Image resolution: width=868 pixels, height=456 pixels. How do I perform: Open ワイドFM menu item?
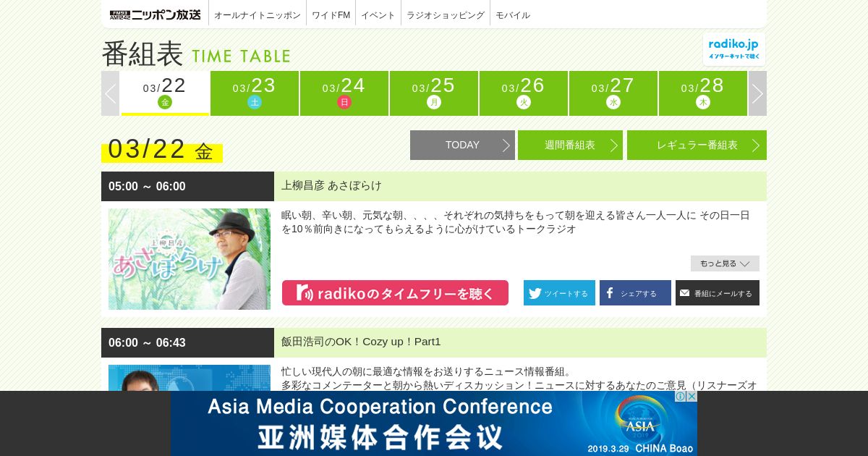(331, 14)
